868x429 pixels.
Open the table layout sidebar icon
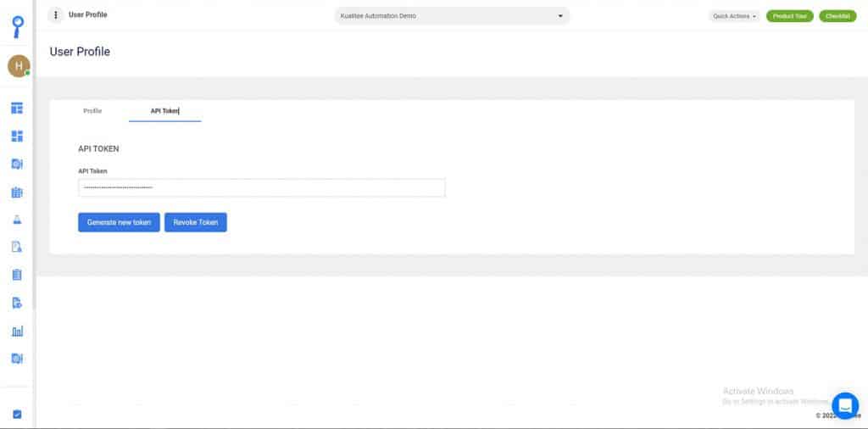point(17,108)
